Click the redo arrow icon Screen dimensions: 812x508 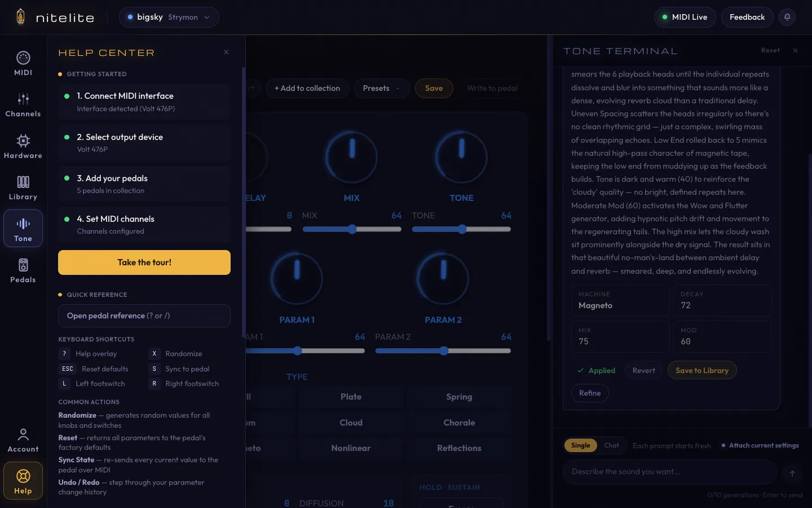coord(251,88)
